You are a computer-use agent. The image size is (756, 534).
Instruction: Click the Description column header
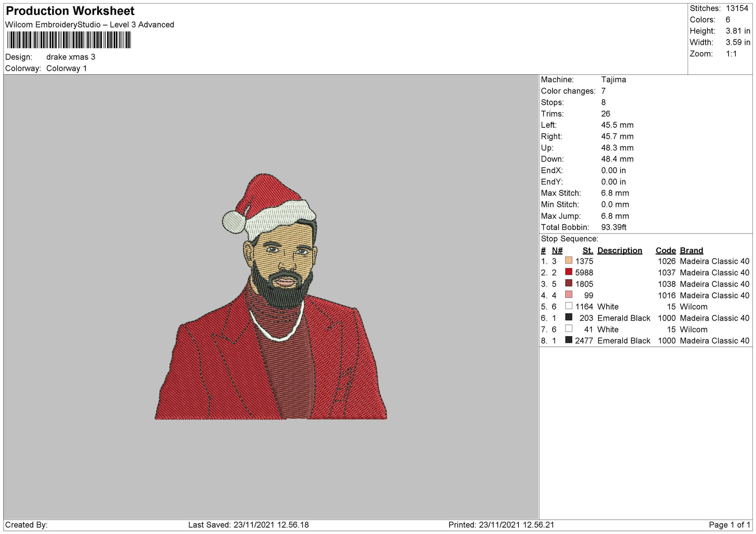620,250
